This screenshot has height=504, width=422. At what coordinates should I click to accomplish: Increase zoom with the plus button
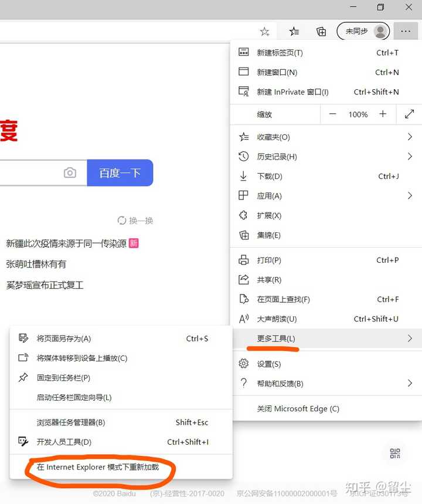(383, 114)
